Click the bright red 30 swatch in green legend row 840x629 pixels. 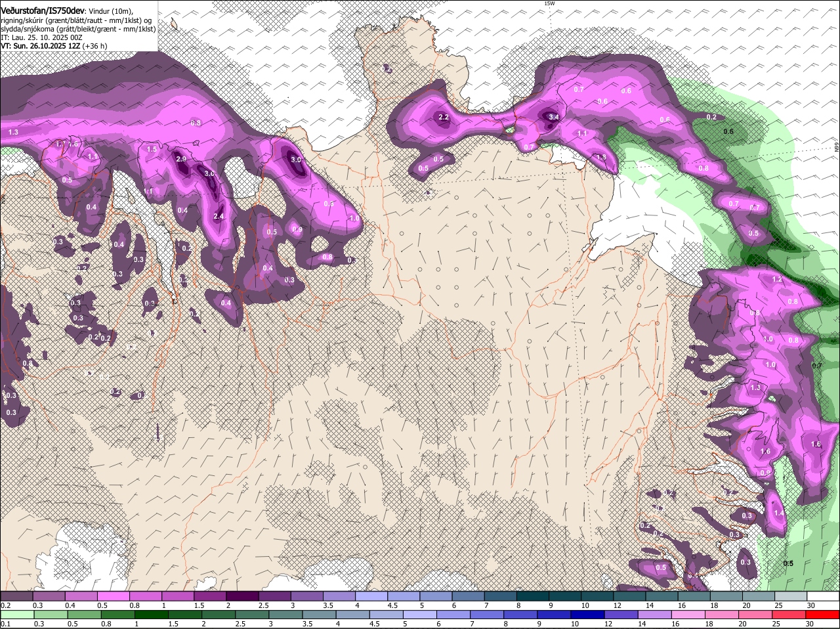coord(824,615)
